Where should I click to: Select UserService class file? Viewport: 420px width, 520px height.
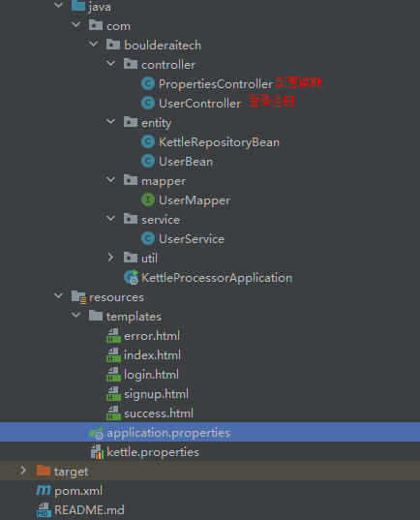click(192, 239)
